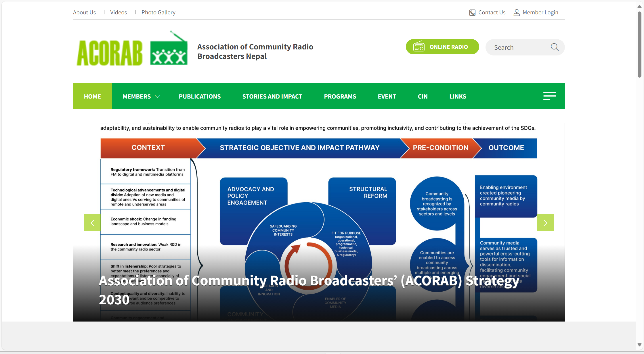The width and height of the screenshot is (644, 354).
Task: Click the Contact Us phone icon
Action: click(472, 13)
